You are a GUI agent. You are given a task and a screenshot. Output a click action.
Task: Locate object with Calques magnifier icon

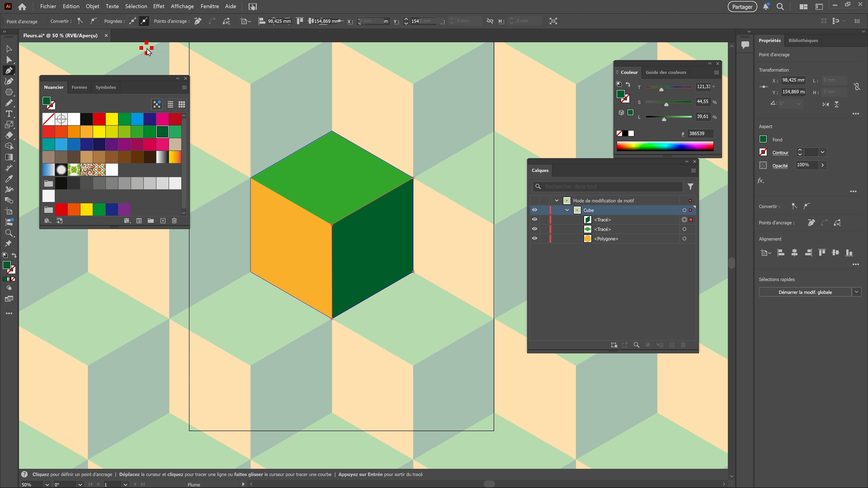637,345
